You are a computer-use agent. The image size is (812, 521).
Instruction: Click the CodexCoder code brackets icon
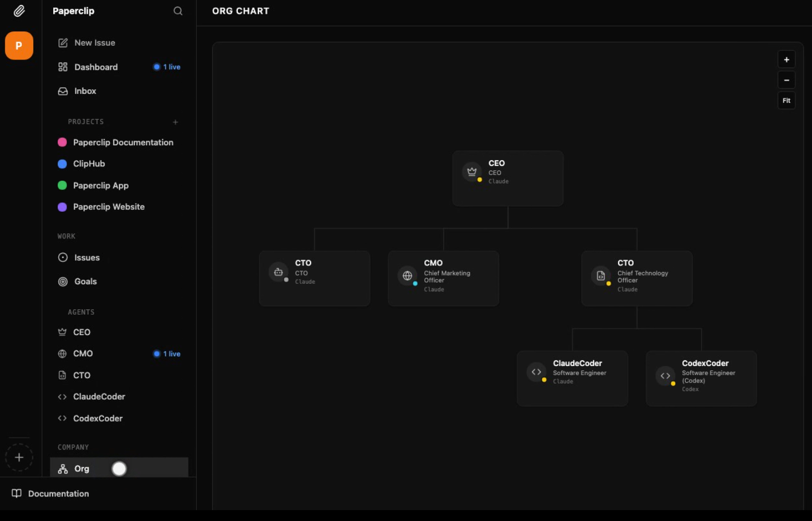[x=62, y=419]
